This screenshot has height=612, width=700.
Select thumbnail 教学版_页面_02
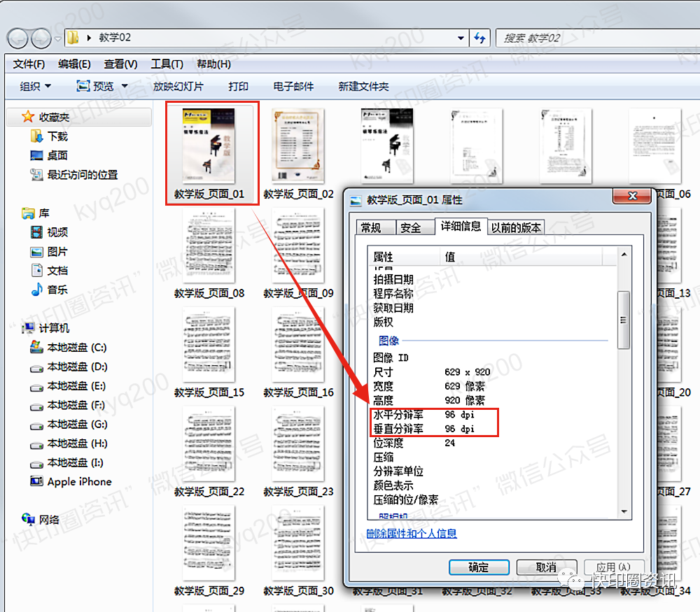pyautogui.click(x=297, y=146)
